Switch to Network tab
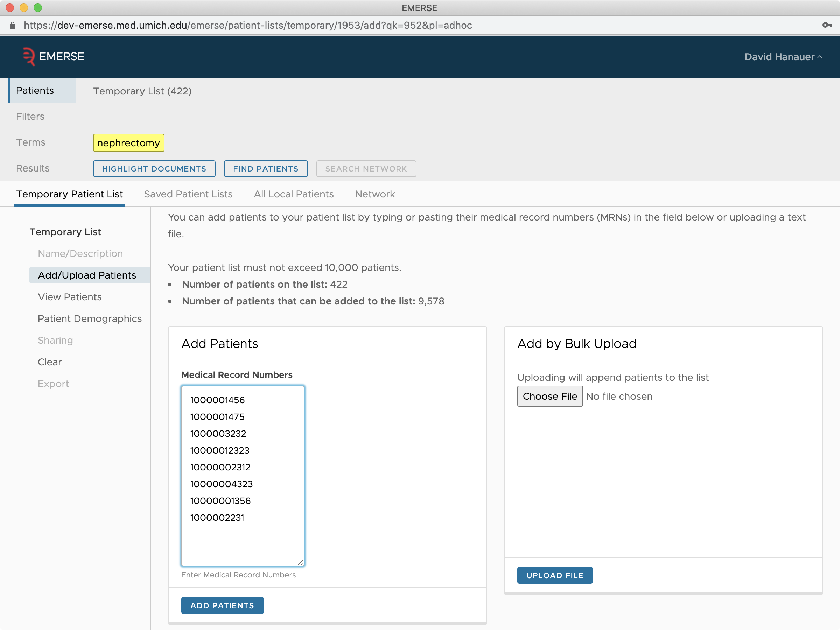 point(375,194)
